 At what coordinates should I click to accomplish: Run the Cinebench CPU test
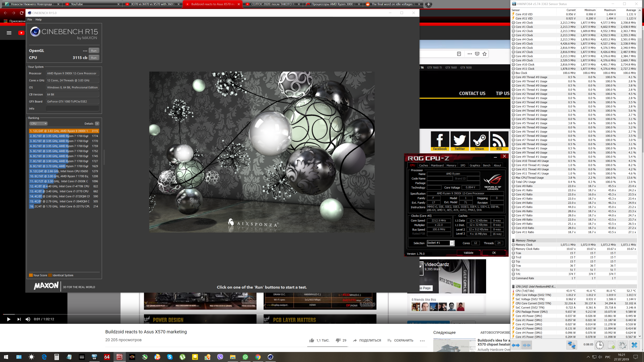tap(94, 58)
